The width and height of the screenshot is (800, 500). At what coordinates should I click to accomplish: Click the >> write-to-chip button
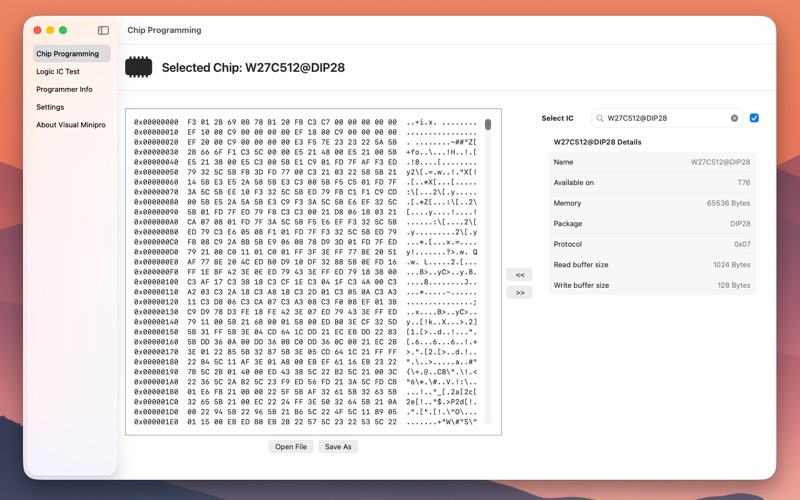point(519,293)
